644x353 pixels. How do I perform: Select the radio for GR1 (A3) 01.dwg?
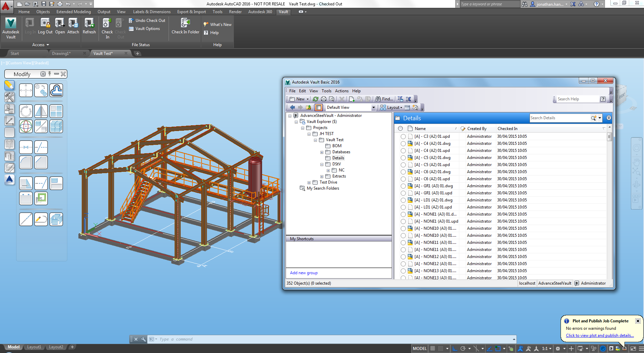(403, 186)
